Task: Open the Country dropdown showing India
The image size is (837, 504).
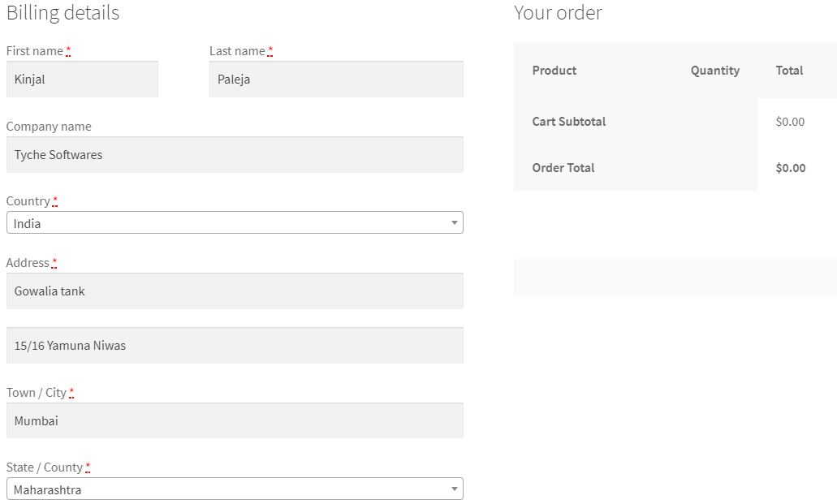Action: point(234,223)
